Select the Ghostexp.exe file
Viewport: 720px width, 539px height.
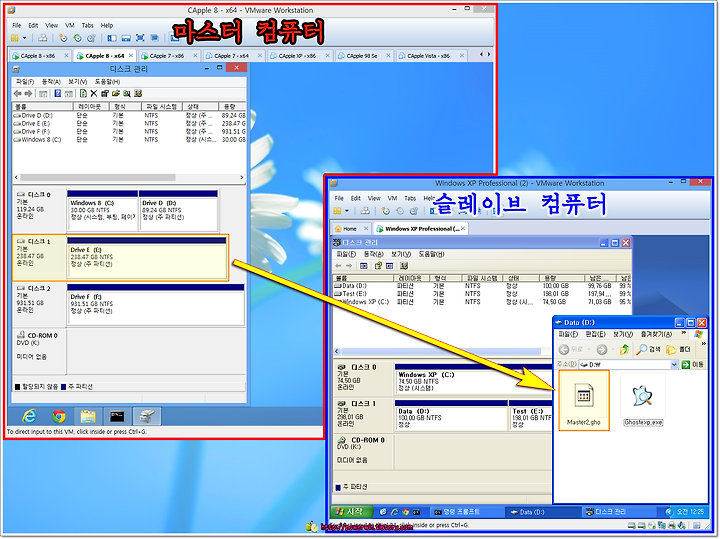pyautogui.click(x=643, y=400)
